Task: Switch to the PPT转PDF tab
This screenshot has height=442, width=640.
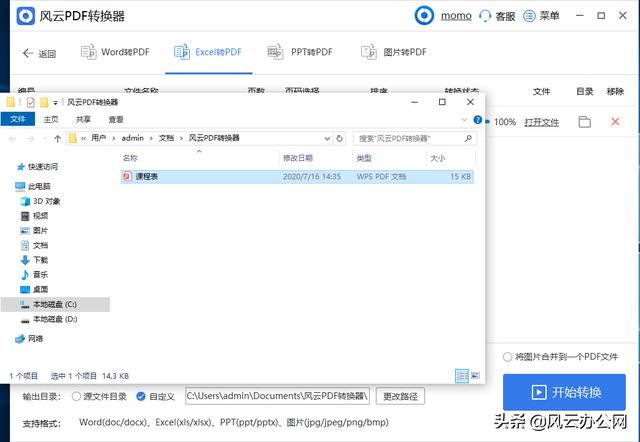Action: click(x=300, y=52)
